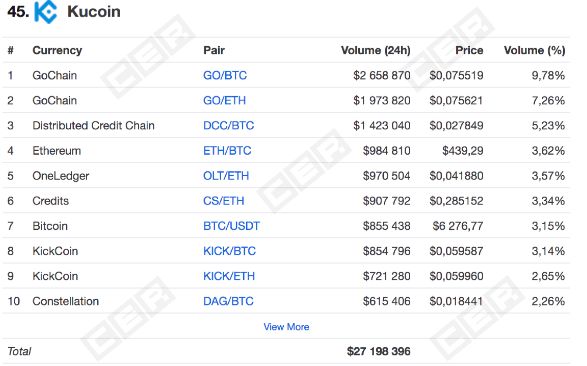
Task: Open the GO/BTC trading pair
Action: tap(225, 75)
